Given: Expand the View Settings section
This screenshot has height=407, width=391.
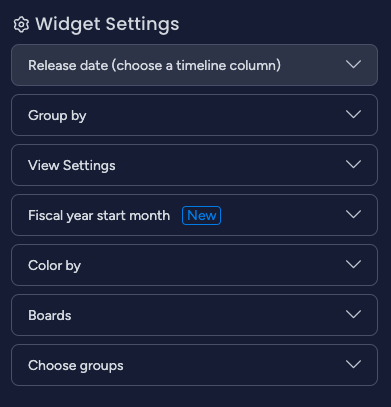Looking at the screenshot, I should click(194, 165).
